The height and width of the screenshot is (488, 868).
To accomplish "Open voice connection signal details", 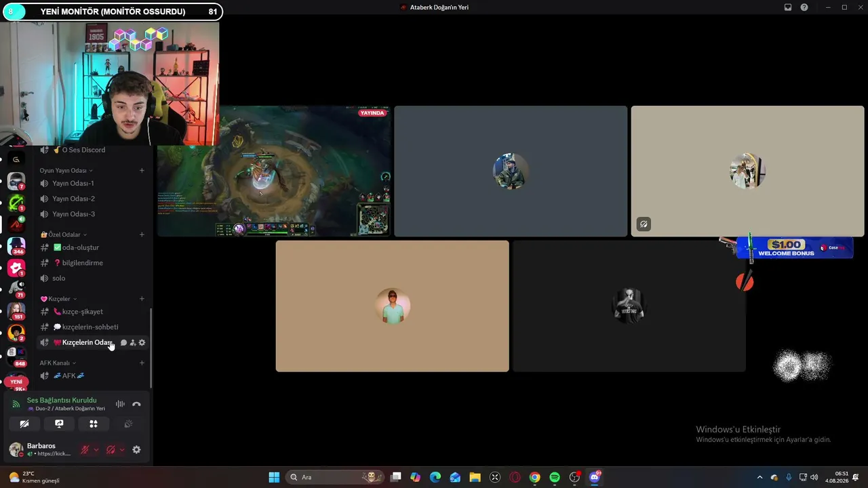I will point(16,405).
